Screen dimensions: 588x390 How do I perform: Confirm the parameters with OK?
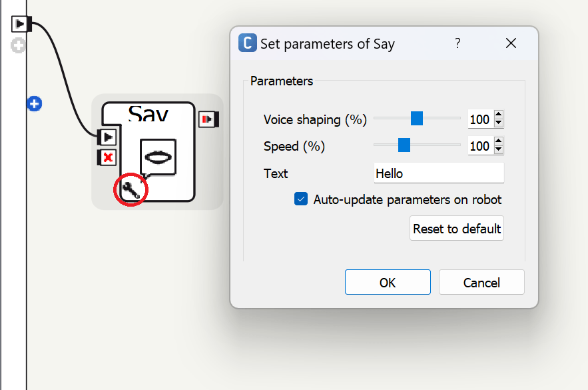[388, 283]
